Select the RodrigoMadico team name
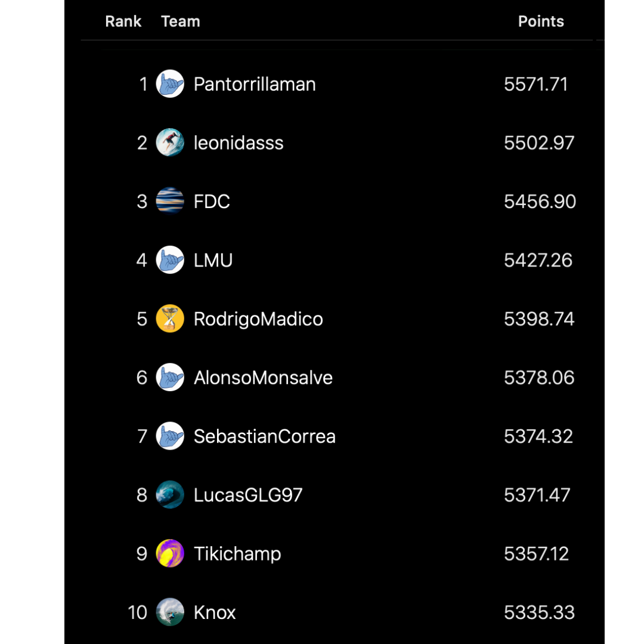This screenshot has width=644, height=644. [258, 319]
